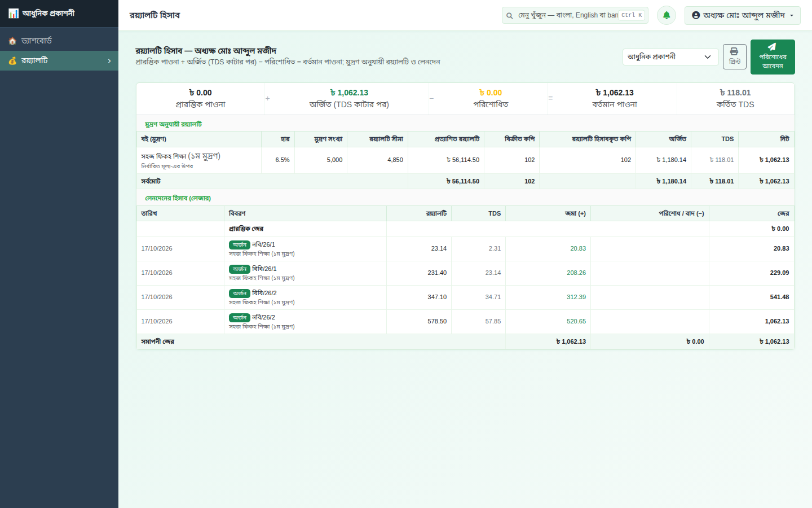Click the পরিশোধের আবেদন button
The width and height of the screenshot is (812, 508).
point(773,57)
